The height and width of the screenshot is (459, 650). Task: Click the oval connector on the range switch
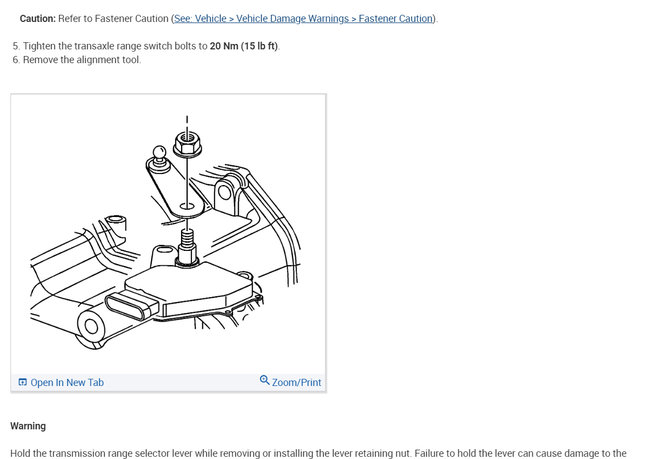pyautogui.click(x=131, y=305)
